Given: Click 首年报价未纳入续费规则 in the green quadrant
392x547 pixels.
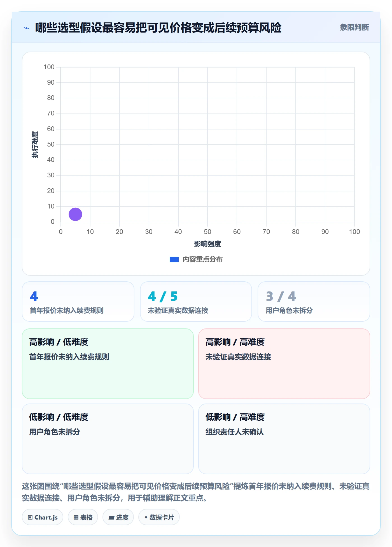Looking at the screenshot, I should [69, 357].
